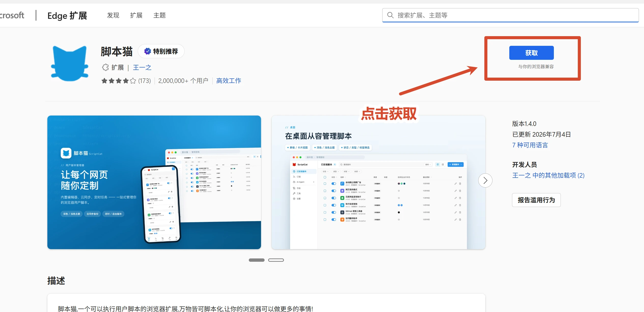This screenshot has height=312, width=644.
Task: Click the 已更新 2026年7月4日 text
Action: click(541, 134)
